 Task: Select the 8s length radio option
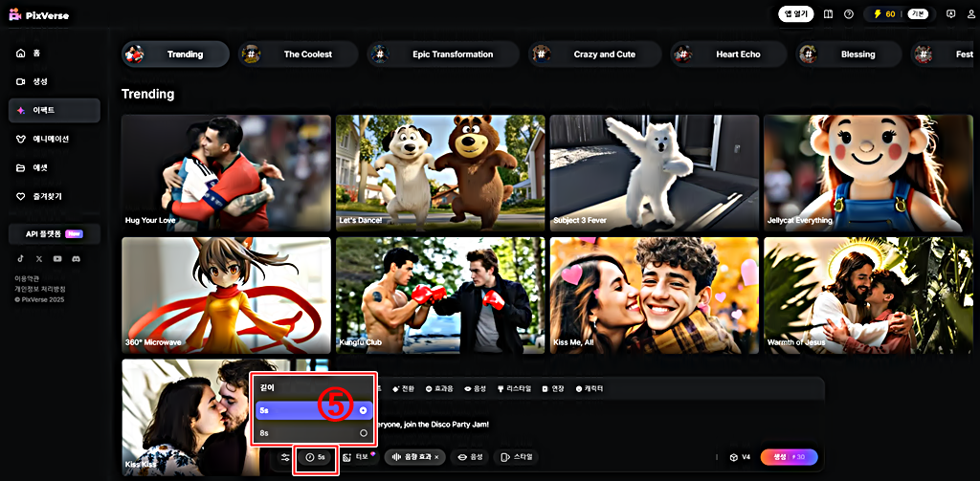point(314,433)
